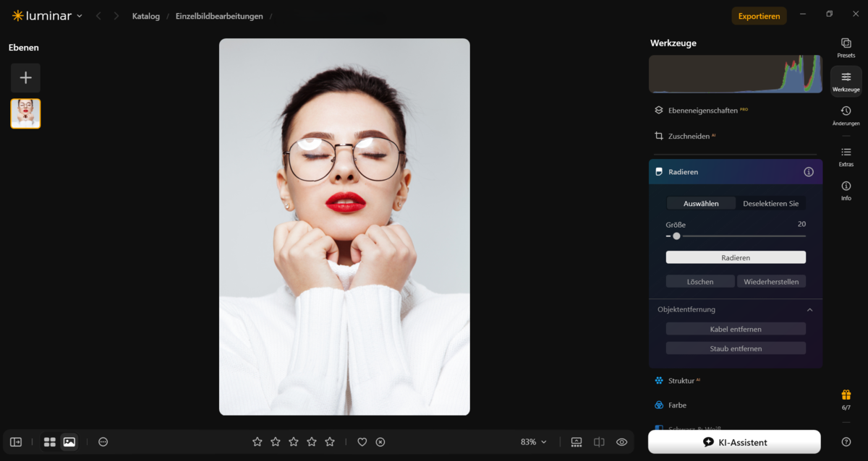Open the Info sidebar panel
The image size is (868, 461).
(846, 191)
